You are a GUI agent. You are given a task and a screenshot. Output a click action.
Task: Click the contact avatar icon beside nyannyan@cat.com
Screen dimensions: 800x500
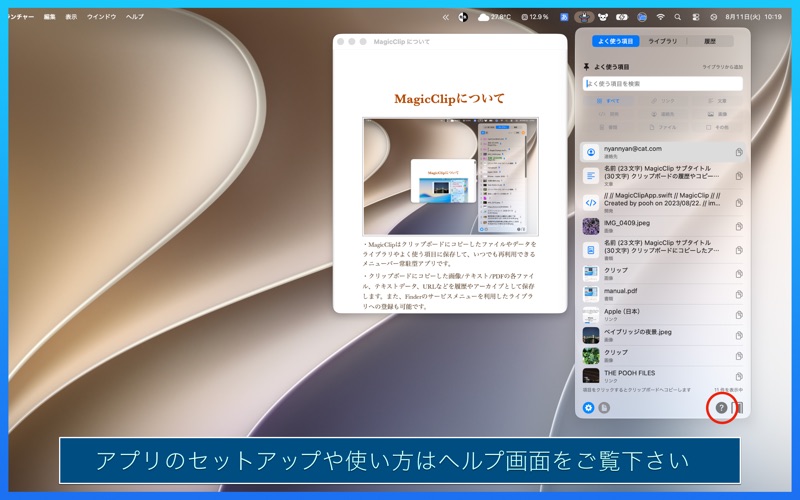(591, 152)
